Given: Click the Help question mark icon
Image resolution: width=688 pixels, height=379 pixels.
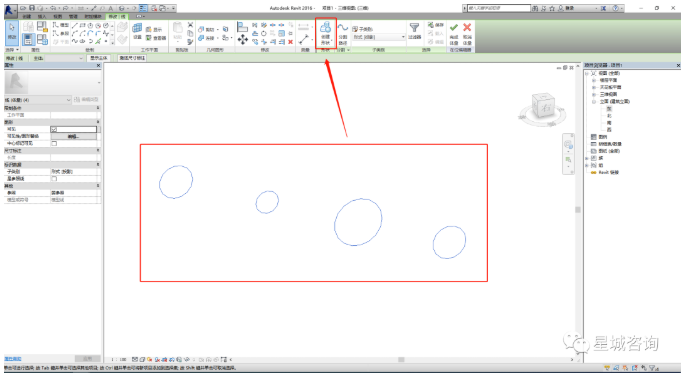Looking at the screenshot, I should [x=616, y=8].
